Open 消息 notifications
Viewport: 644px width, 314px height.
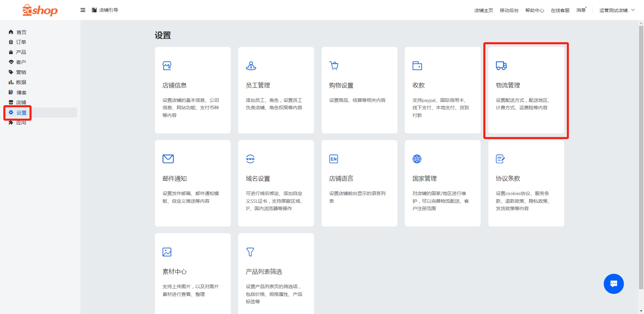pyautogui.click(x=581, y=10)
